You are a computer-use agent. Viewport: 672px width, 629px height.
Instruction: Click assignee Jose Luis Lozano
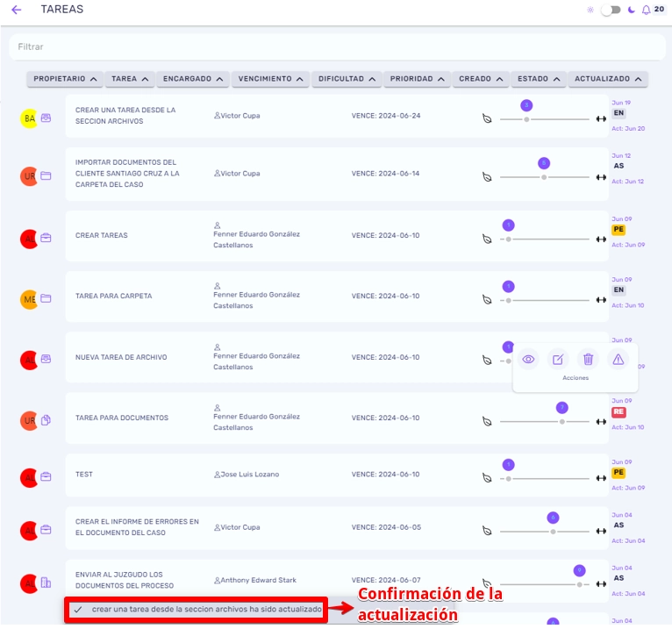tap(247, 475)
